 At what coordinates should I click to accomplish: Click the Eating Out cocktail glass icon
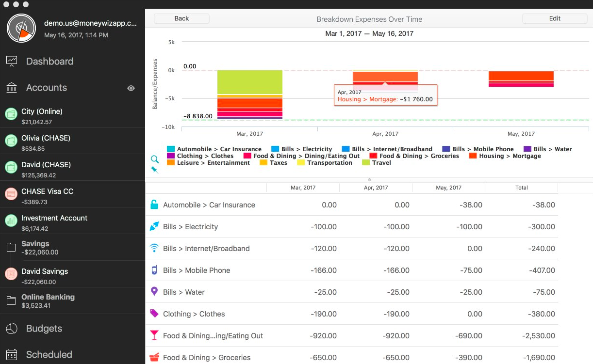pos(154,335)
